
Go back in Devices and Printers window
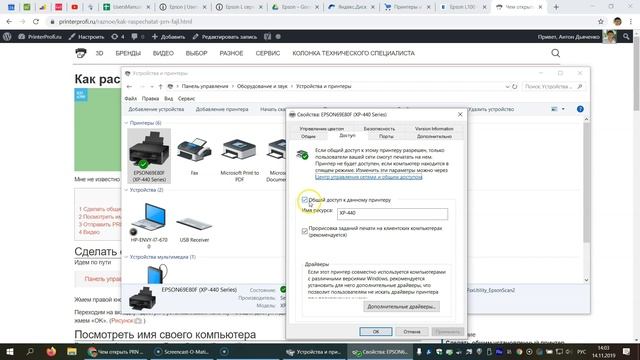point(129,87)
